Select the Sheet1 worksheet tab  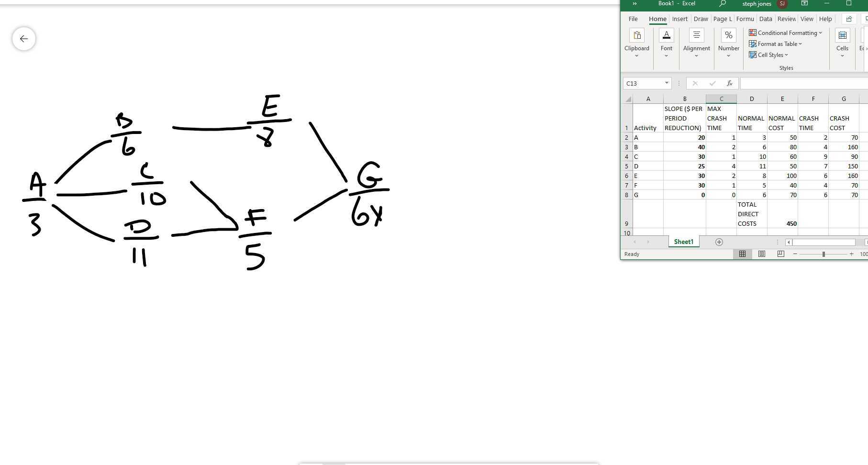tap(683, 242)
